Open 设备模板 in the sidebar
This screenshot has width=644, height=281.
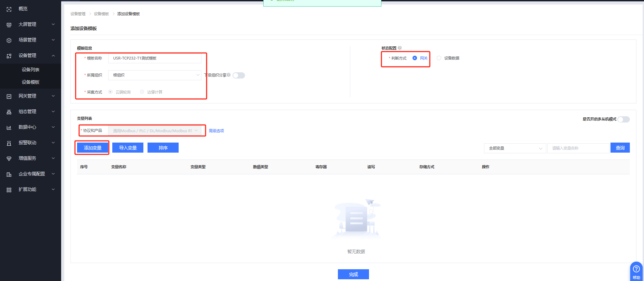click(x=30, y=82)
